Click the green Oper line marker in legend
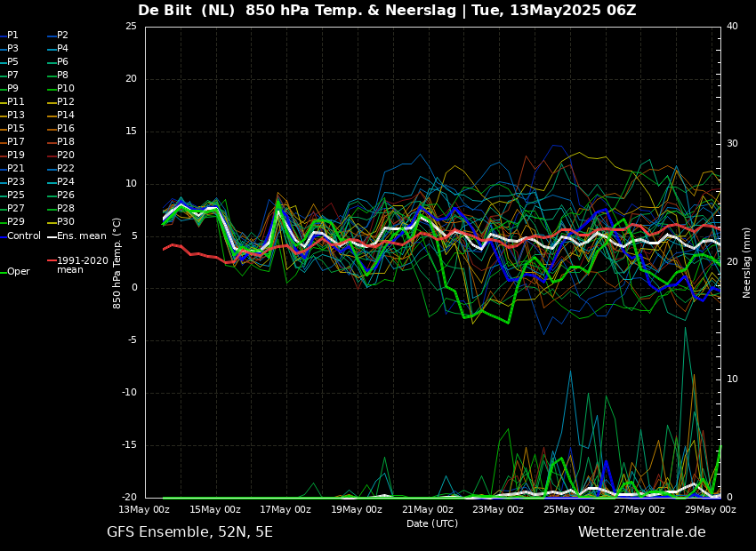This screenshot has width=756, height=551. 3,272
